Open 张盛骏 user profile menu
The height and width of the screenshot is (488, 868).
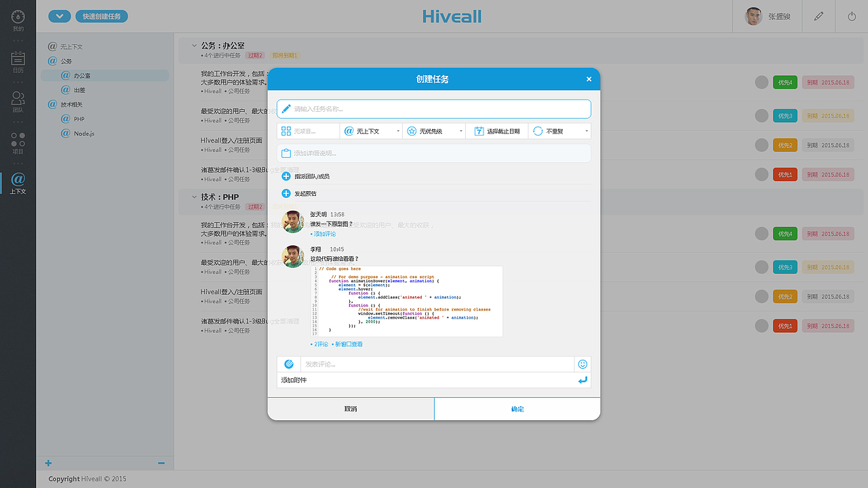click(768, 16)
